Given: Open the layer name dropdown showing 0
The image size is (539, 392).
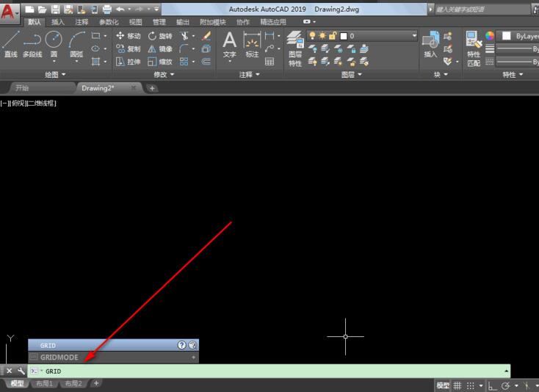Looking at the screenshot, I should pyautogui.click(x=414, y=35).
